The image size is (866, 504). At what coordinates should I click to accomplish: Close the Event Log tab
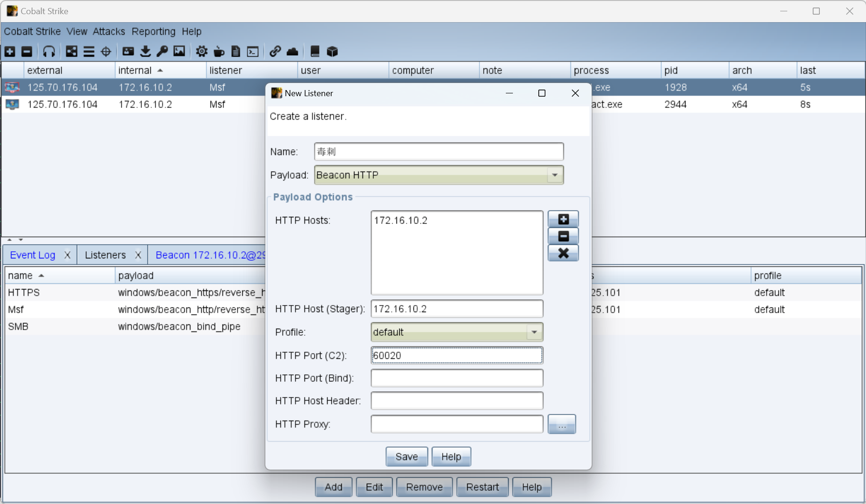[67, 255]
